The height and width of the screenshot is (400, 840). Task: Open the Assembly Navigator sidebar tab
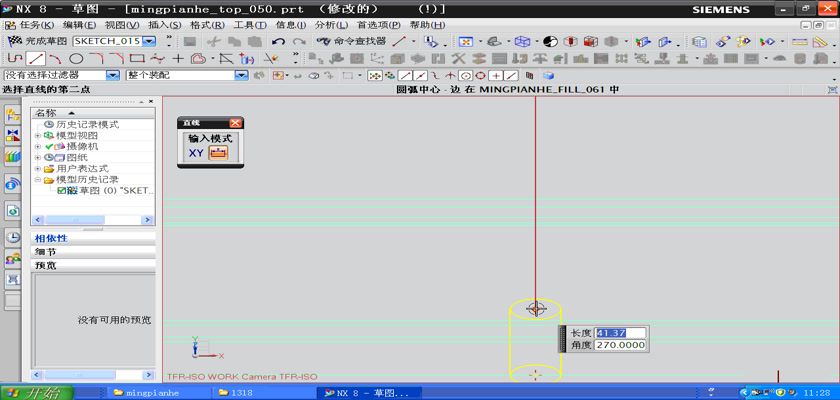tap(13, 114)
